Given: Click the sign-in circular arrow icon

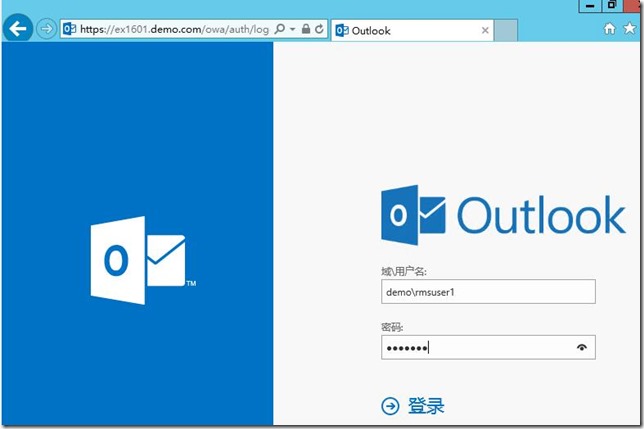Looking at the screenshot, I should pos(390,406).
